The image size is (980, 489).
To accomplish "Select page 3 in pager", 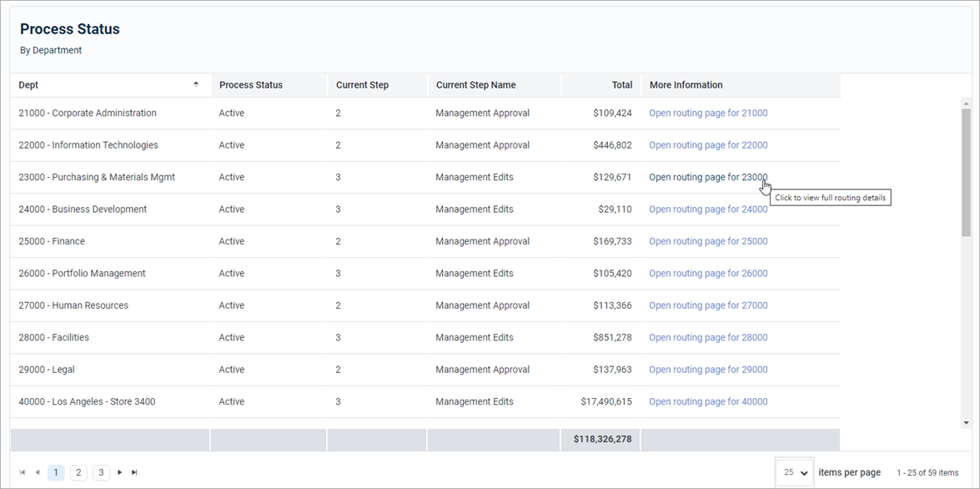I will (101, 473).
